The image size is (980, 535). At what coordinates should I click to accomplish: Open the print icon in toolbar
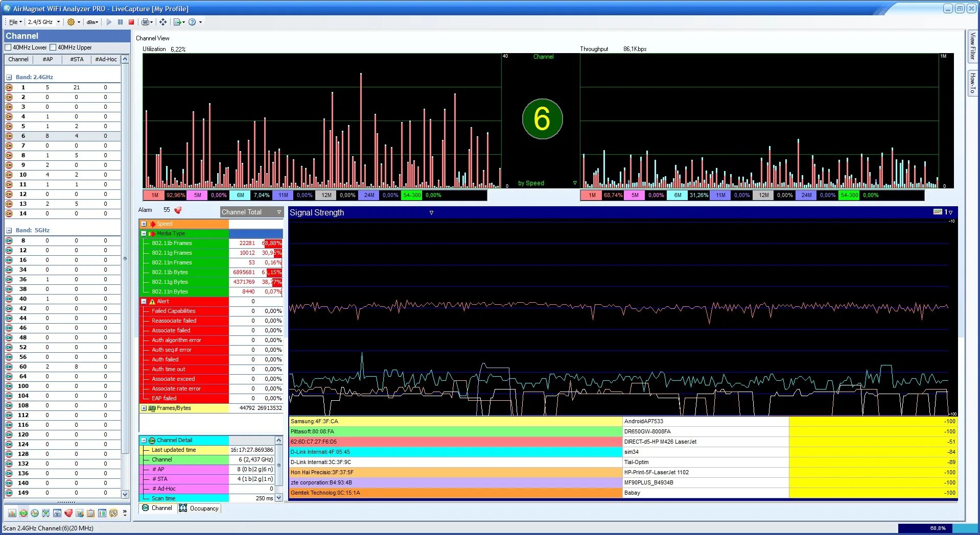point(146,22)
